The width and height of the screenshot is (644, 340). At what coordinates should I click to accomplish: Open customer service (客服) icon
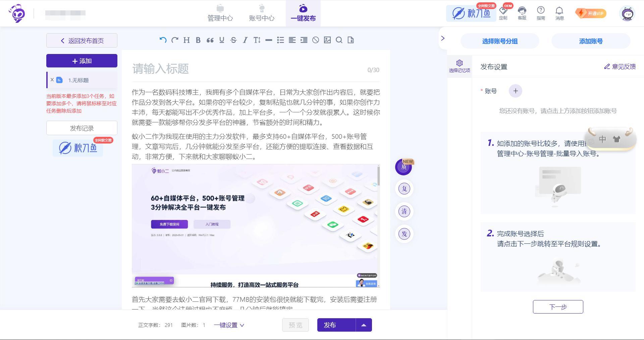coord(522,13)
